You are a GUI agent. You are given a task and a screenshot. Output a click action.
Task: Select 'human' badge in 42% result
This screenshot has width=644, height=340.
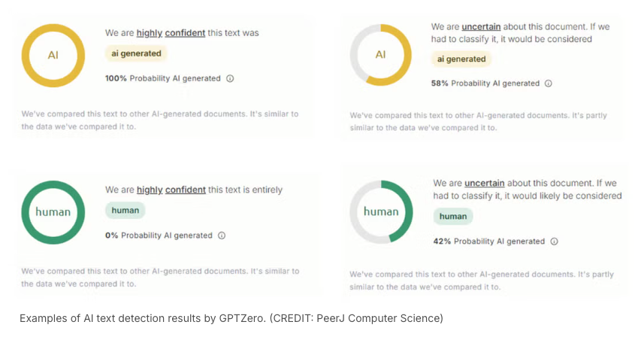coord(453,216)
